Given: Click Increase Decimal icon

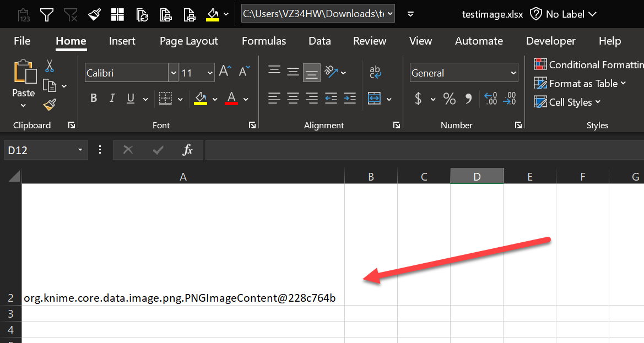Looking at the screenshot, I should (x=490, y=99).
